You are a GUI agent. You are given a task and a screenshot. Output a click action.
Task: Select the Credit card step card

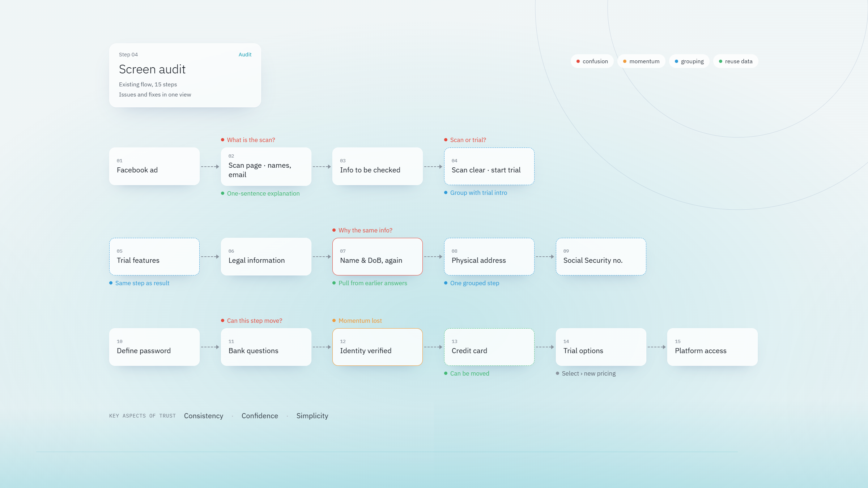[x=489, y=347]
